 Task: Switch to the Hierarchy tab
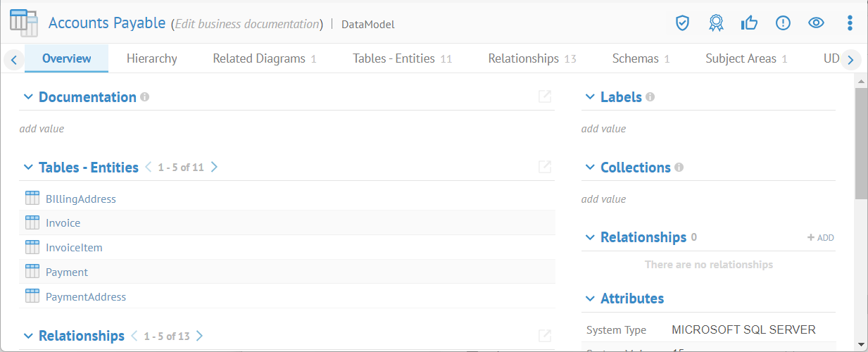pyautogui.click(x=151, y=58)
